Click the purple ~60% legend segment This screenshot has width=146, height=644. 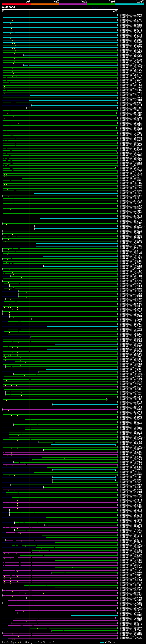73,4
